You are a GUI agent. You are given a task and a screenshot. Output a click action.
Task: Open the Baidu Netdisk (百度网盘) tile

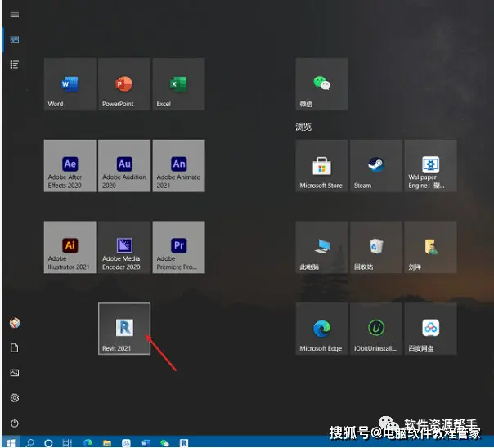click(x=431, y=329)
